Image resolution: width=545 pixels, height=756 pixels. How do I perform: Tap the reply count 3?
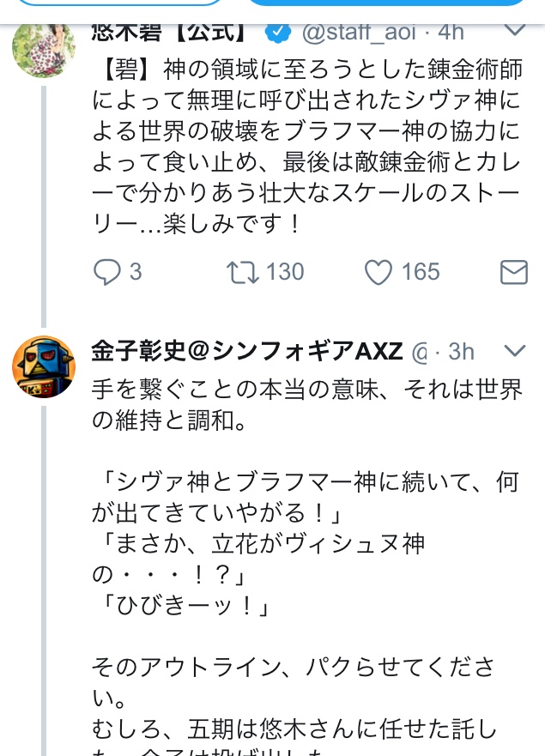(136, 272)
